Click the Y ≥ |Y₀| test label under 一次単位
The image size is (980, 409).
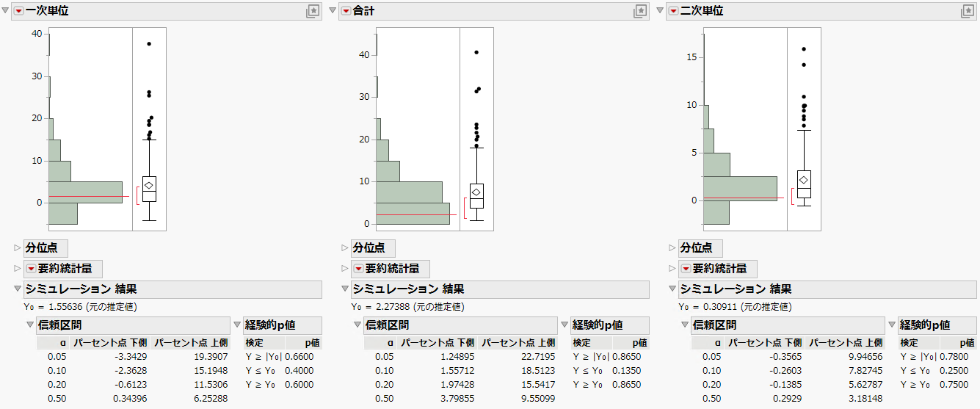point(264,356)
